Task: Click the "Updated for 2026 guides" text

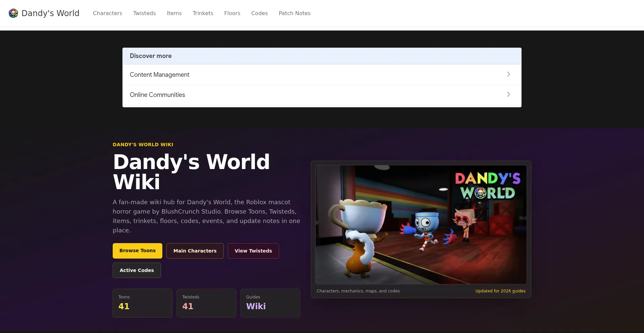Action: tap(500, 291)
